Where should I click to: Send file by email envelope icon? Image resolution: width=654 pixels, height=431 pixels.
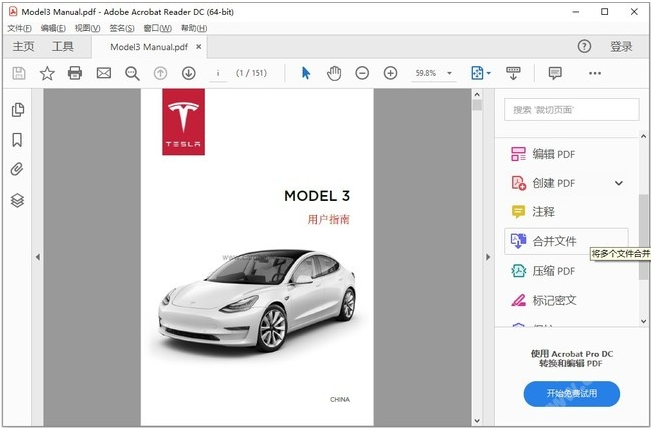pos(103,73)
